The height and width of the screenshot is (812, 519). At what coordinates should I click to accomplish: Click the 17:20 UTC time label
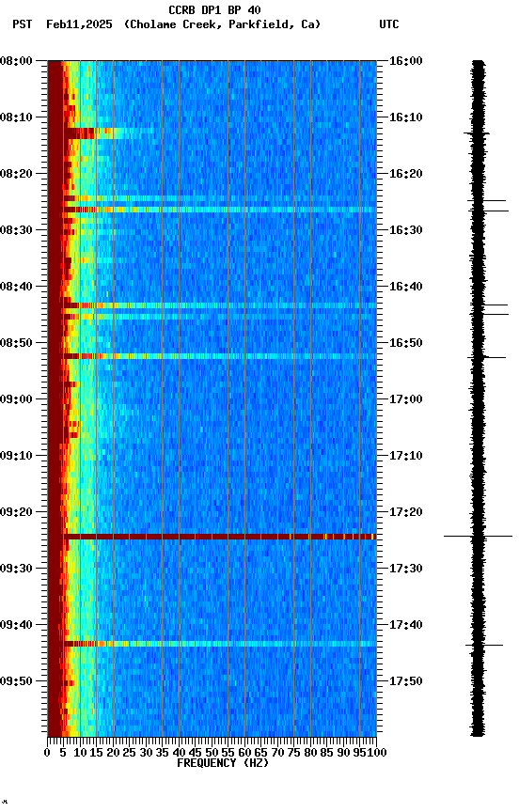tap(406, 513)
